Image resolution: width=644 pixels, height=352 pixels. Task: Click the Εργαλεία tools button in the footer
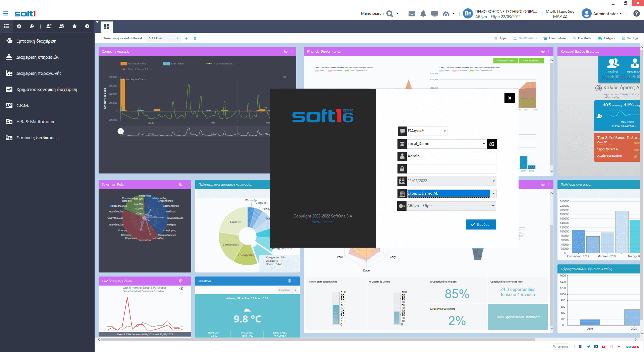[560, 347]
